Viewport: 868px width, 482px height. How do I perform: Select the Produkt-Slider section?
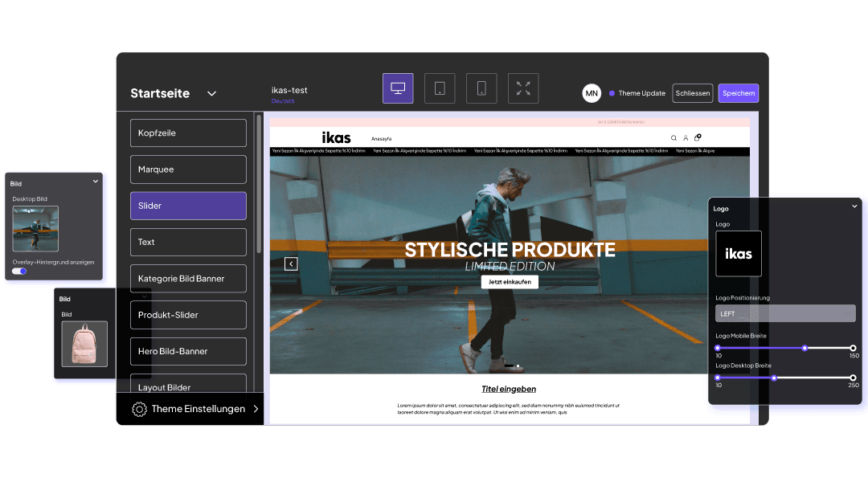point(188,315)
